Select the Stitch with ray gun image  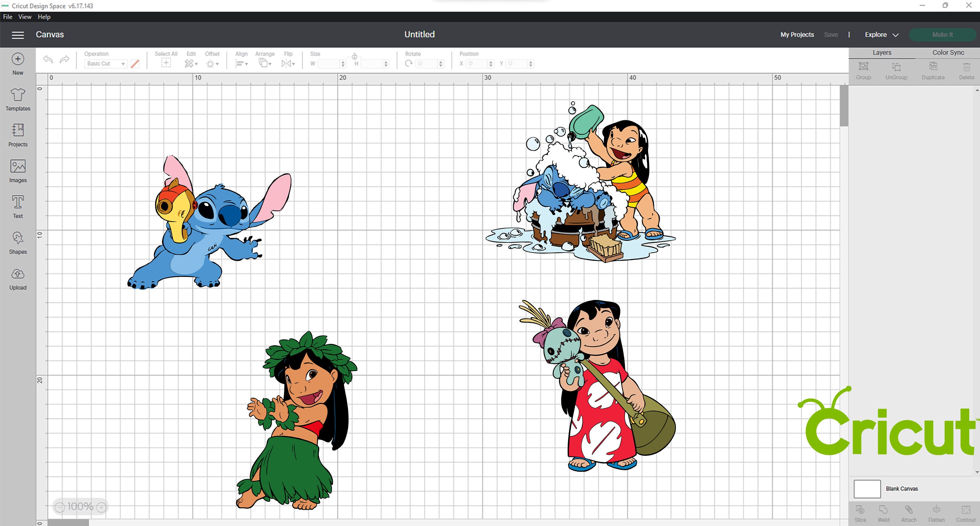click(x=209, y=222)
